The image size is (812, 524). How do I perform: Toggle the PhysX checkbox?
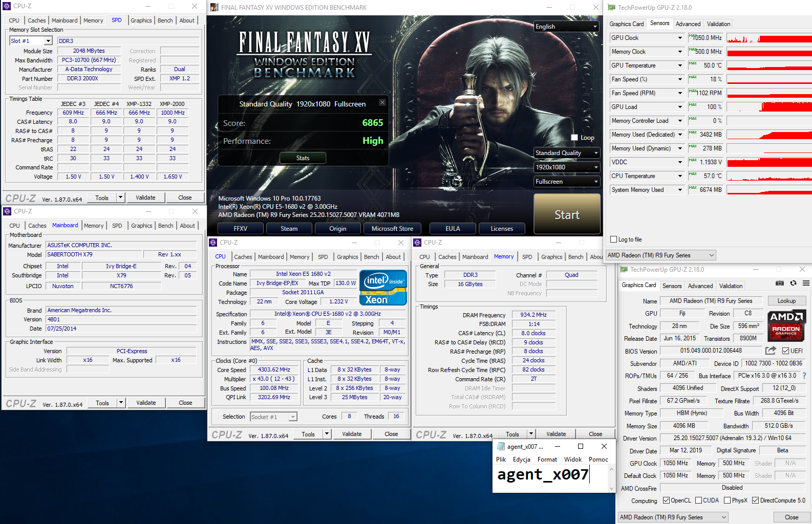[x=727, y=500]
